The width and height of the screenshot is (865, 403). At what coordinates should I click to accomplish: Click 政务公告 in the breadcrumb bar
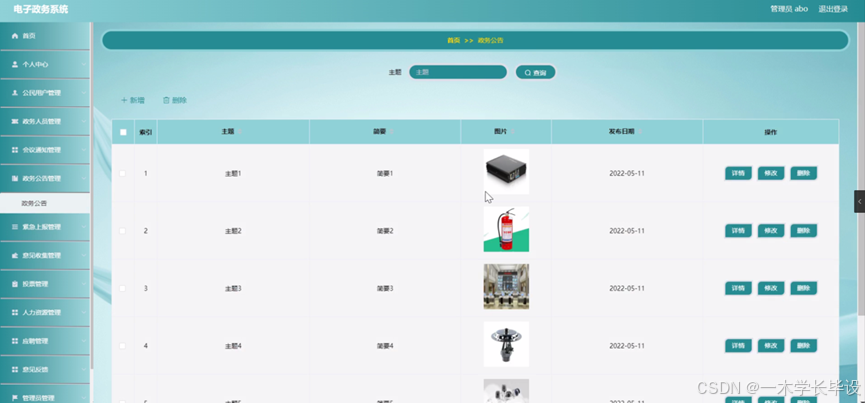(x=490, y=40)
